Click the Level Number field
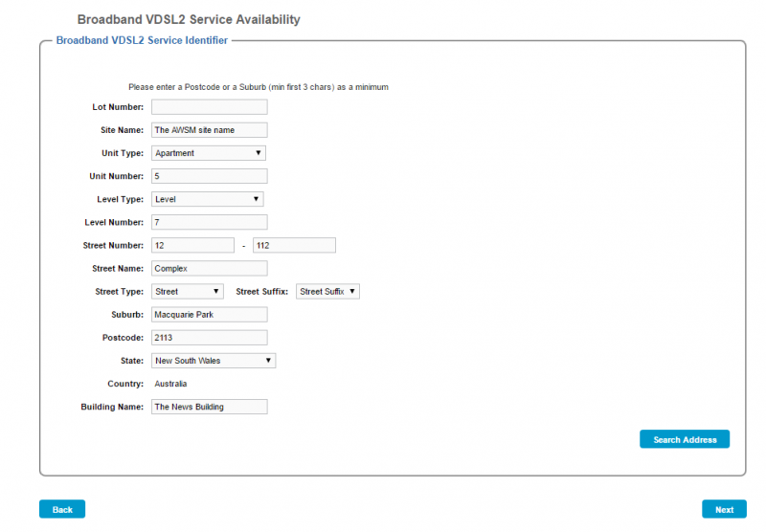This screenshot has height=532, width=766. 209,222
